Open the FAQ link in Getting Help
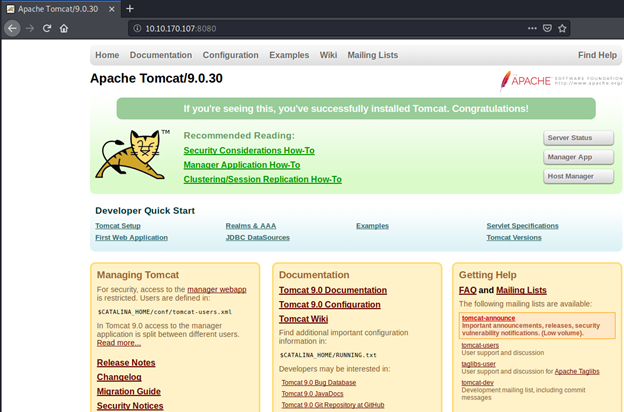Image resolution: width=624 pixels, height=412 pixels. click(468, 290)
